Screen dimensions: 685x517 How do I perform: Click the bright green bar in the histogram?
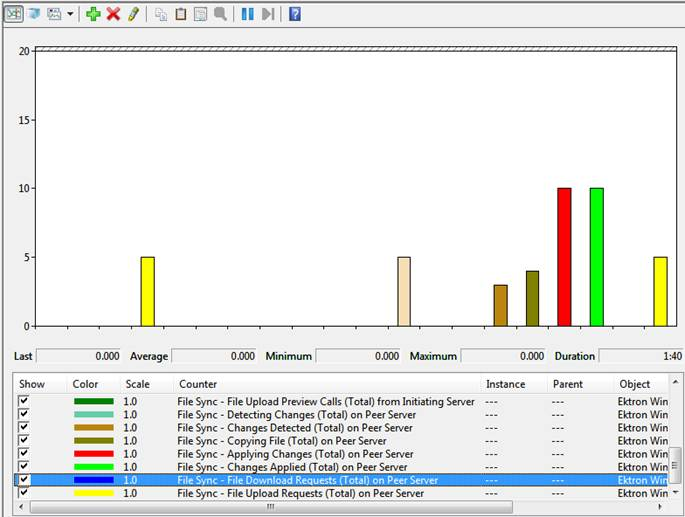point(596,257)
